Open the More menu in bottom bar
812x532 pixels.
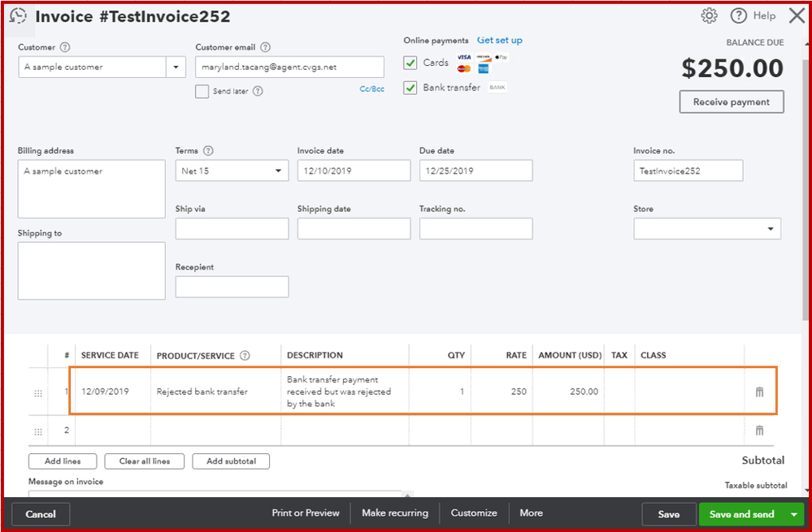[532, 513]
